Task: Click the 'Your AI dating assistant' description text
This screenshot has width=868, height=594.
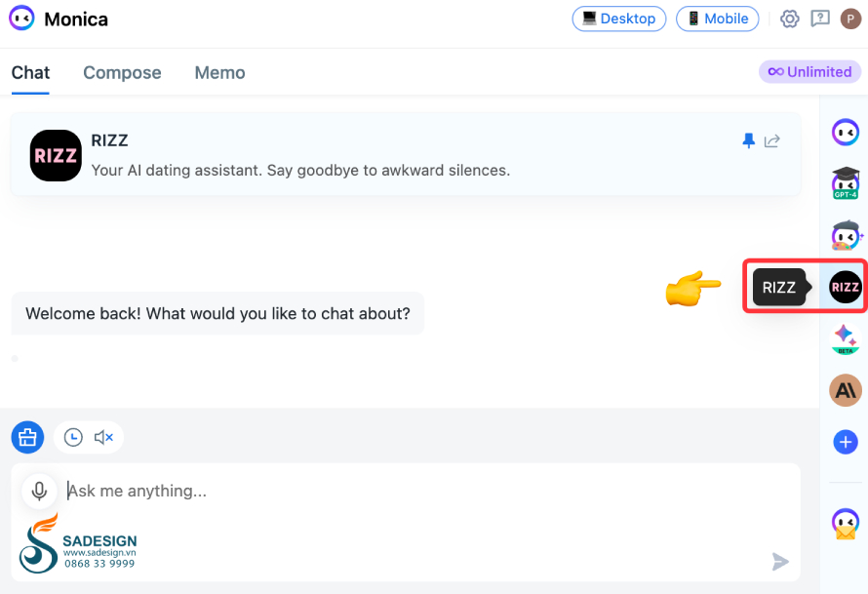Action: 300,171
